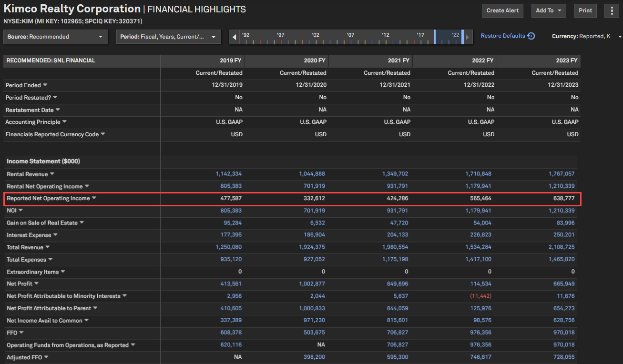Click the timeline right scroll arrow
The width and height of the screenshot is (623, 364).
point(468,37)
